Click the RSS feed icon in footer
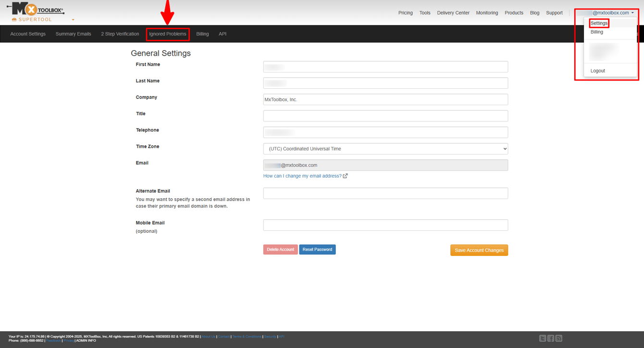The height and width of the screenshot is (348, 644). pyautogui.click(x=558, y=338)
